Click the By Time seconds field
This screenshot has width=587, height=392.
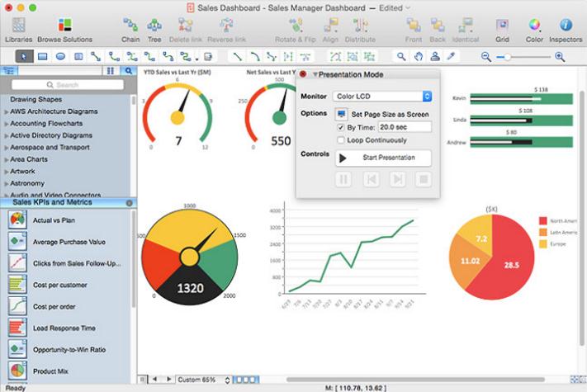(405, 127)
